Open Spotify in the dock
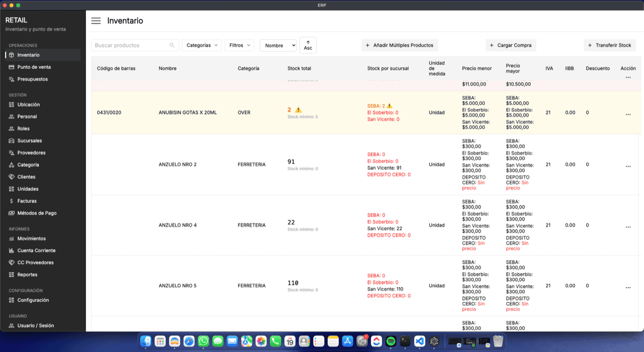The width and height of the screenshot is (644, 352). tap(390, 341)
